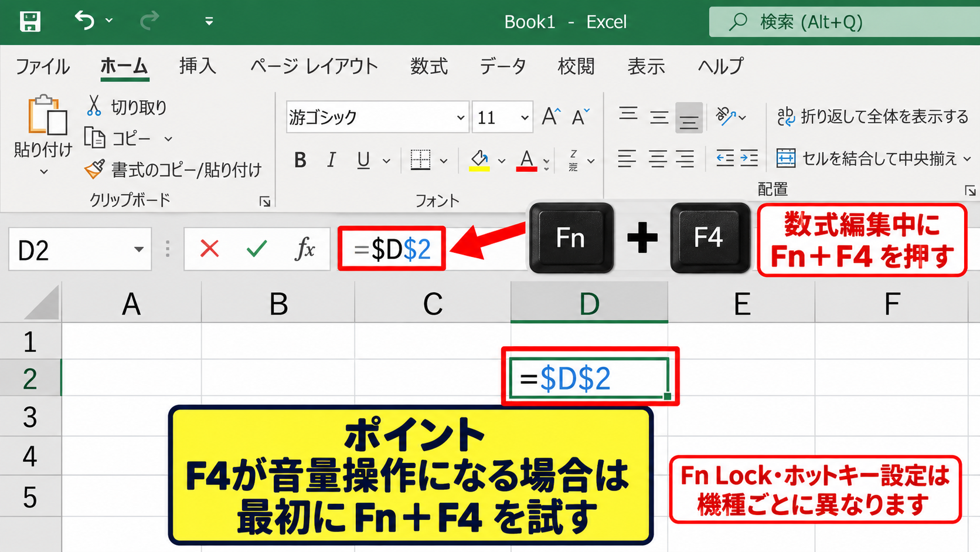Click the 切り取り scissors icon
This screenshot has height=552, width=980.
point(94,106)
